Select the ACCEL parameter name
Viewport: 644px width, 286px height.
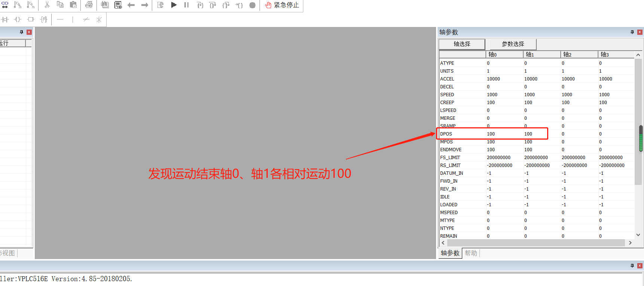[447, 79]
